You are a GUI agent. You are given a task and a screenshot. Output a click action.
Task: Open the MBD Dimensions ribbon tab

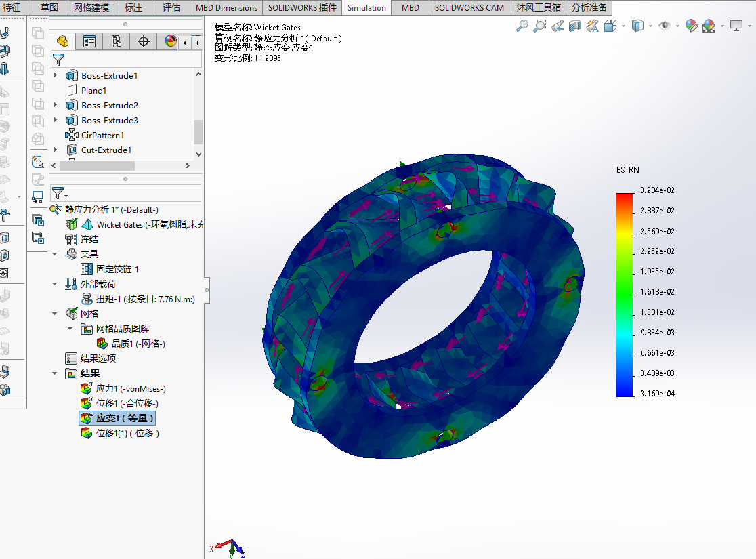[x=227, y=7]
